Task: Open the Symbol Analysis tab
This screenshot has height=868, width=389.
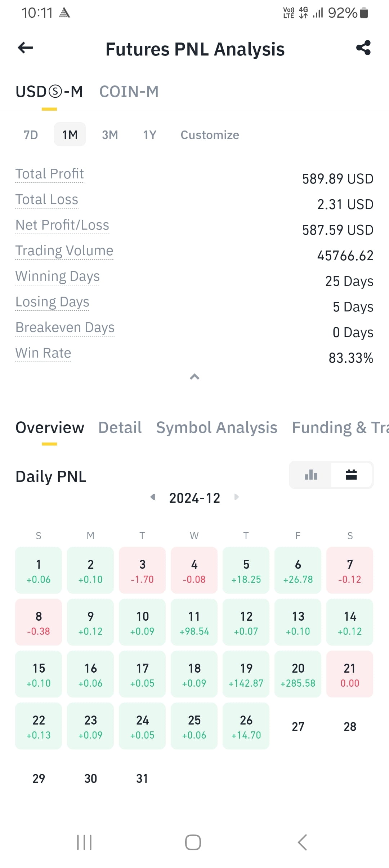Action: click(217, 428)
